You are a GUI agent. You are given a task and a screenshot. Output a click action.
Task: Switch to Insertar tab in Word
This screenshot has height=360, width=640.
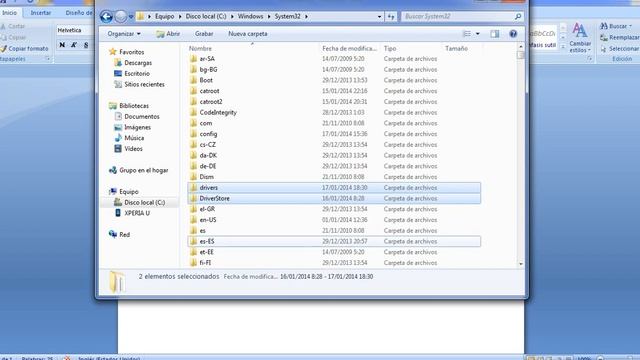point(41,13)
